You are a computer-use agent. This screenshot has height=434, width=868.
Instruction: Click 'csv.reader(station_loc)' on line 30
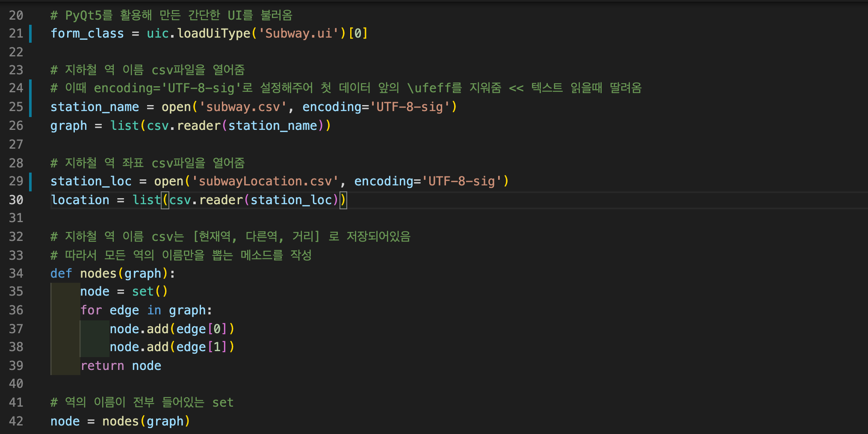254,200
